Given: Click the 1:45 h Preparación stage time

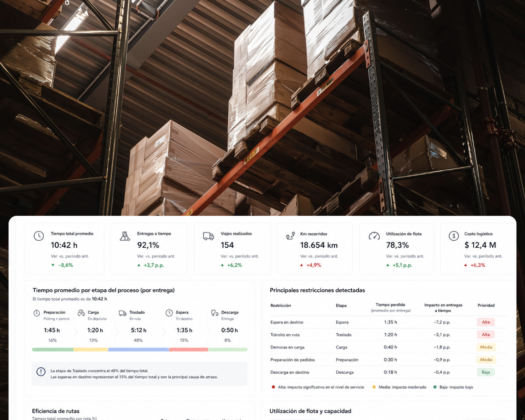Looking at the screenshot, I should pyautogui.click(x=52, y=330).
